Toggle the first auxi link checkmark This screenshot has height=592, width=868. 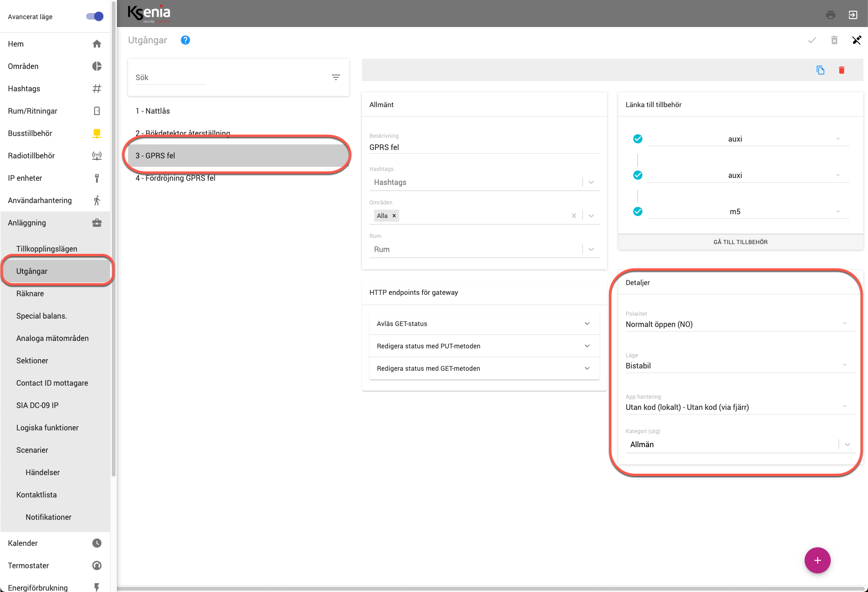pos(638,139)
